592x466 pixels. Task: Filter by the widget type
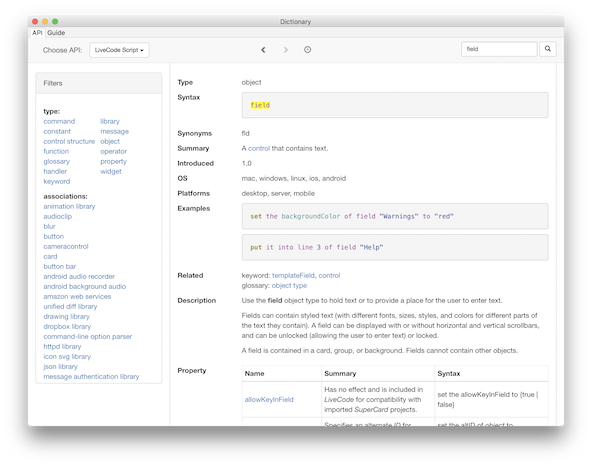pos(111,171)
